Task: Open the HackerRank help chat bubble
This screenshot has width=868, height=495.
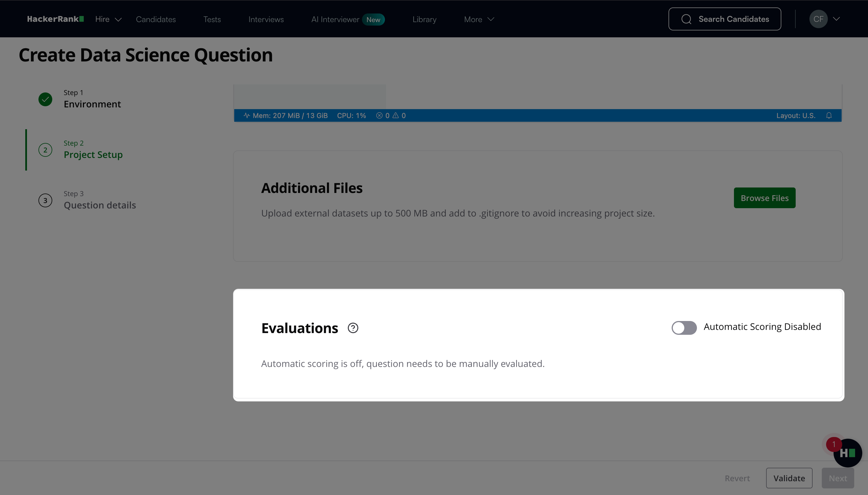Action: click(x=847, y=453)
